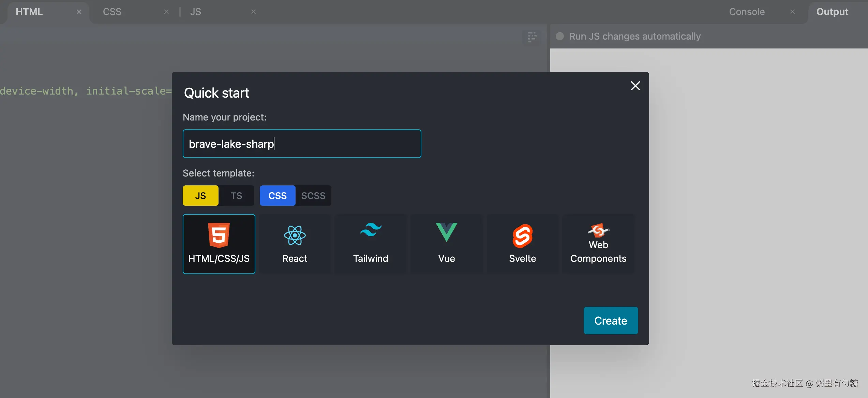Select the Web Components template
The image size is (868, 398).
coord(598,244)
